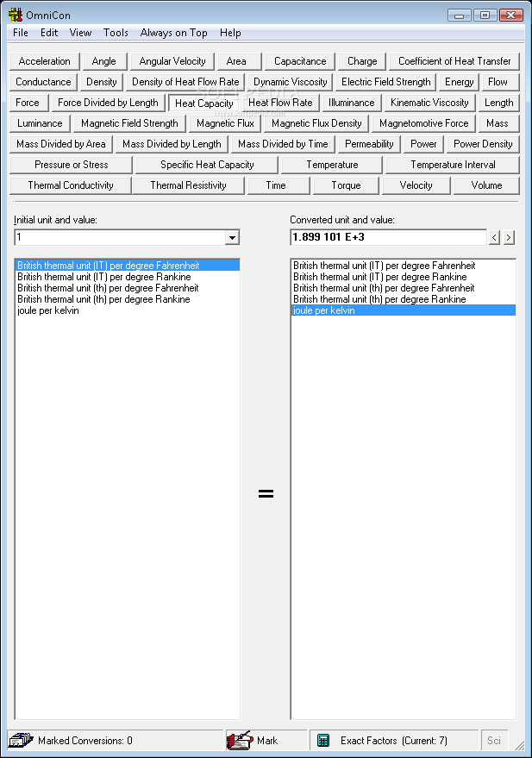This screenshot has height=758, width=532.
Task: Switch to Force Divided by Length
Action: (109, 103)
